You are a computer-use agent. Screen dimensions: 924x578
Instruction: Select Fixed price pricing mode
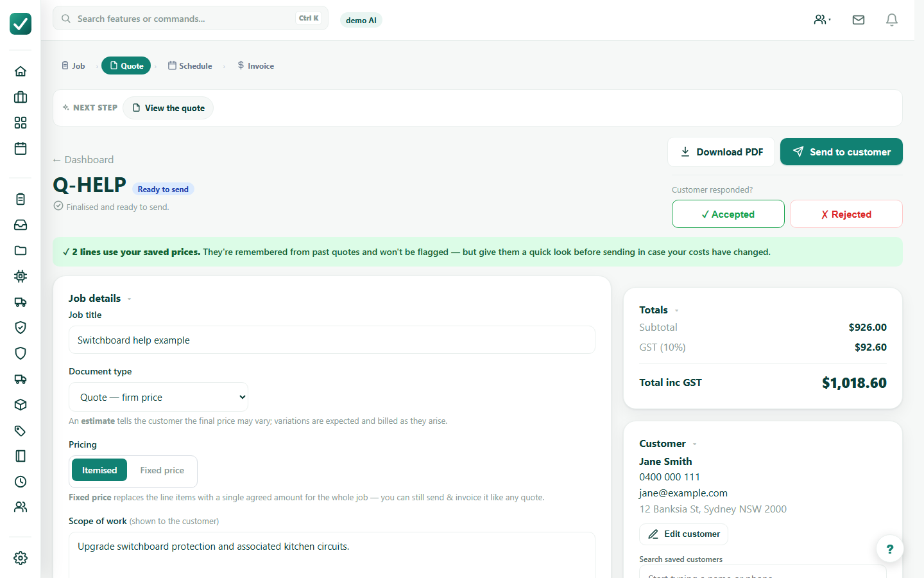click(162, 470)
